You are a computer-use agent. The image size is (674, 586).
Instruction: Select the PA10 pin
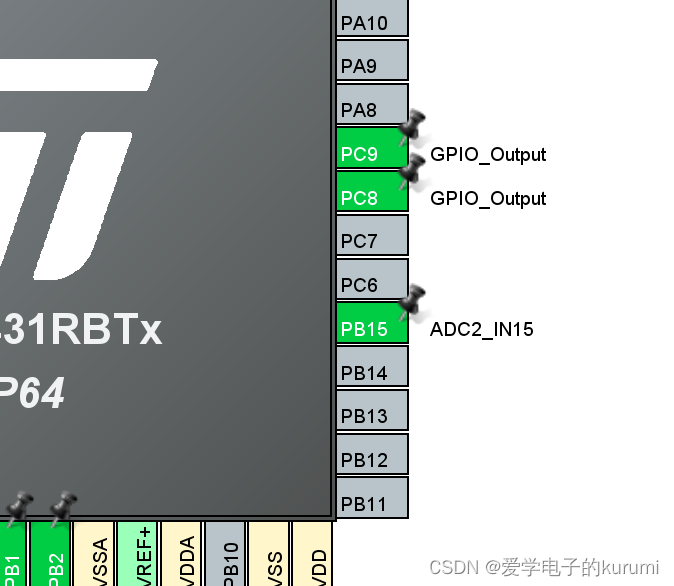pos(372,18)
